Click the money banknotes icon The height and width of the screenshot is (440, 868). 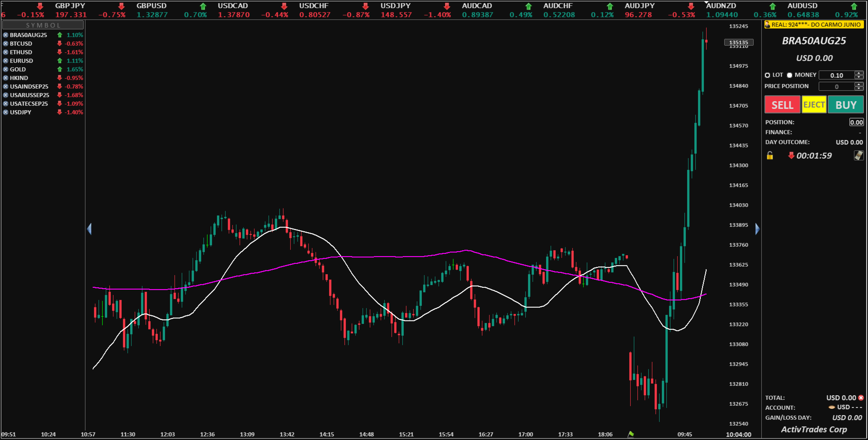click(x=859, y=155)
